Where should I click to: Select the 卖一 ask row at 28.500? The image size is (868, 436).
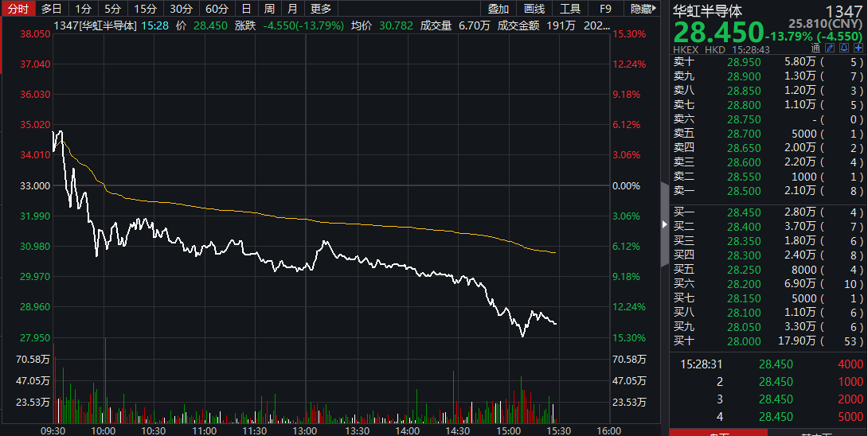768,191
